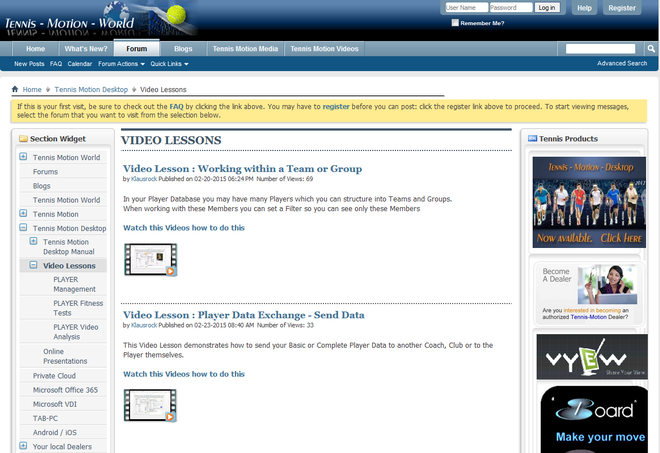This screenshot has width=660, height=453.
Task: Click the Section Widget folder icon
Action: [x=22, y=139]
